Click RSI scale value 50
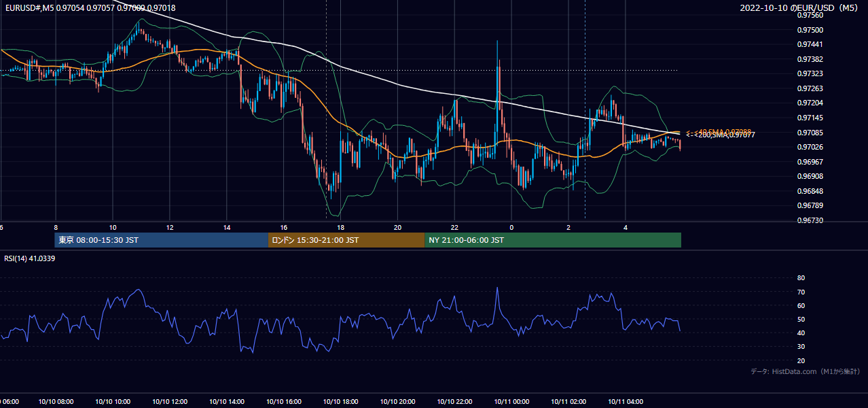Screen dimensions: 868x408 click(x=801, y=319)
